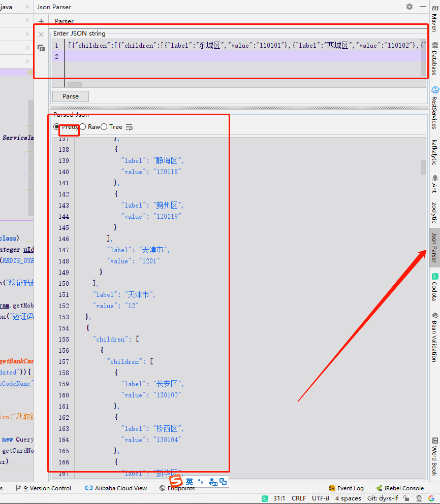This screenshot has height=504, width=440.
Task: Open Git branch dyrs-lf popup
Action: tap(383, 498)
